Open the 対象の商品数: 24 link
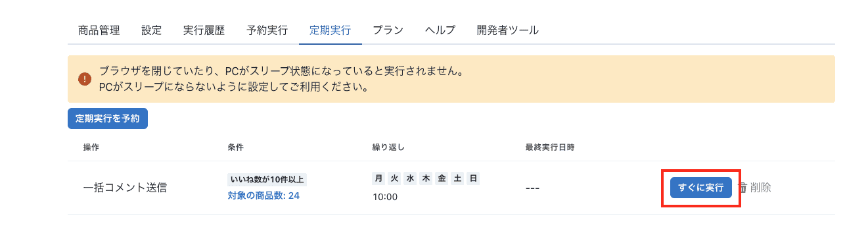Viewport: 868px width, 239px height. click(263, 196)
